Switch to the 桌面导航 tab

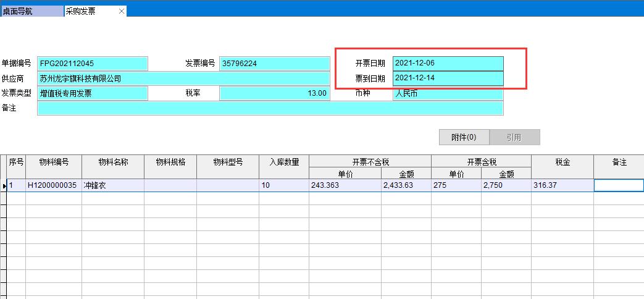pyautogui.click(x=31, y=11)
